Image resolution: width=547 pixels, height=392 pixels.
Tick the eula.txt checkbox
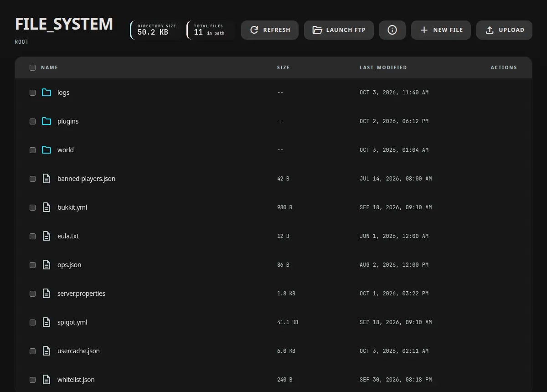point(32,236)
